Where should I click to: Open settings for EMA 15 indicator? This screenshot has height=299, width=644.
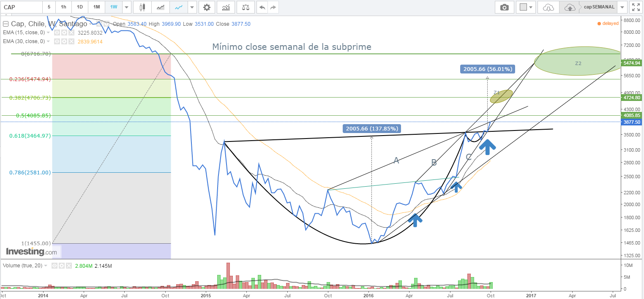click(64, 33)
